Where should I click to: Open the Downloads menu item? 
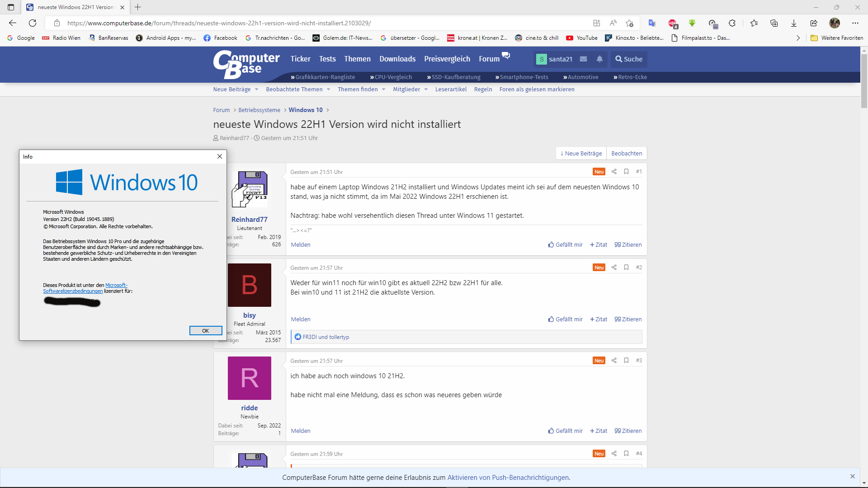click(x=397, y=59)
